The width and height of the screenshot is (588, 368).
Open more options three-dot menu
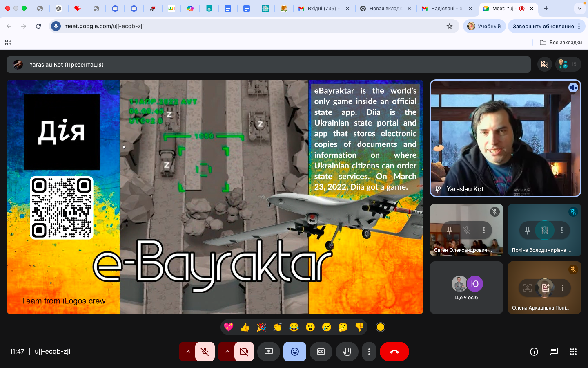[369, 352]
